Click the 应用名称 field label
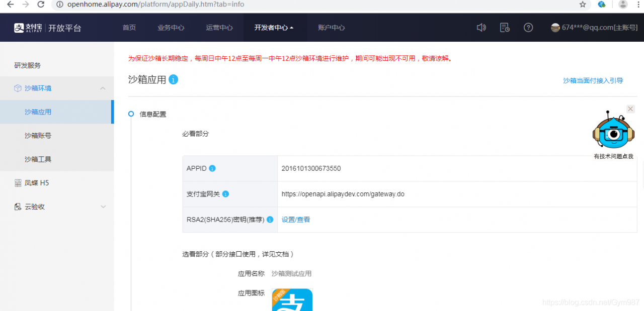 click(251, 274)
